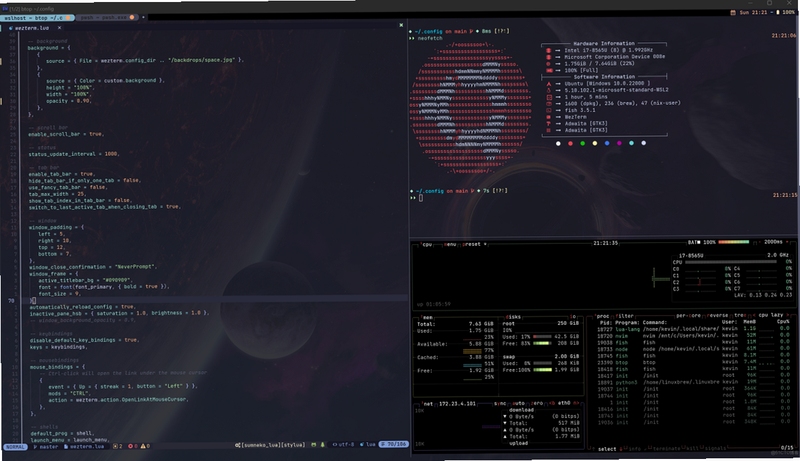800x461 pixels.
Task: Click the blue color dot in neofetch
Action: 607,143
